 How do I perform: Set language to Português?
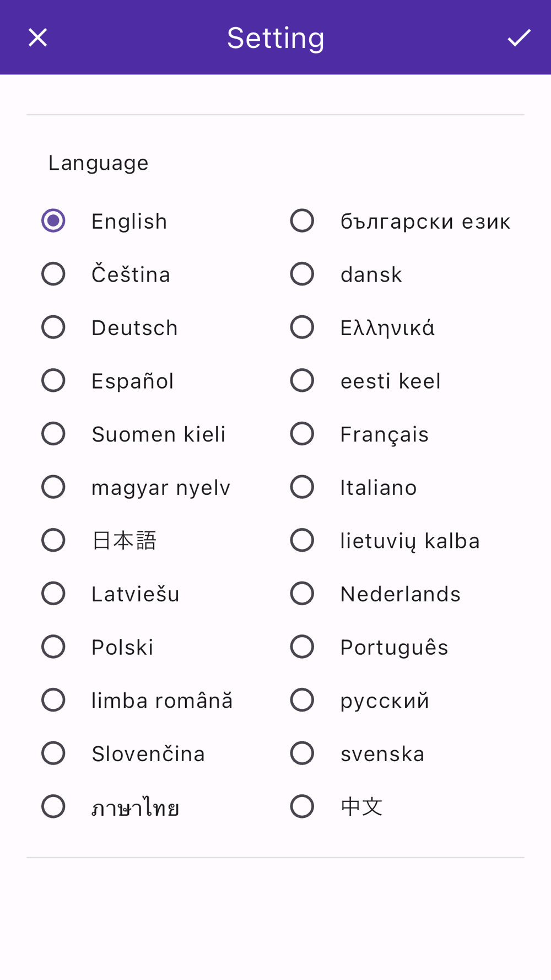pos(302,647)
